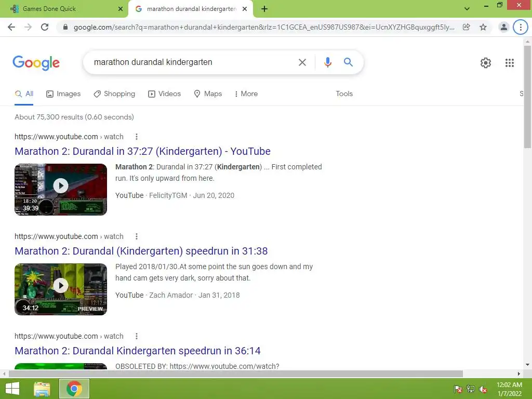Open Google quick settings gear
The image size is (532, 399).
pyautogui.click(x=486, y=63)
